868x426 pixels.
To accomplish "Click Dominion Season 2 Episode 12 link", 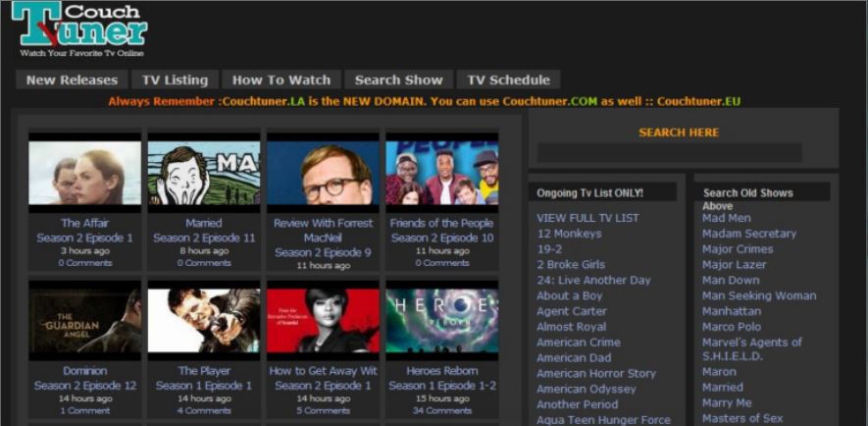I will (x=84, y=378).
